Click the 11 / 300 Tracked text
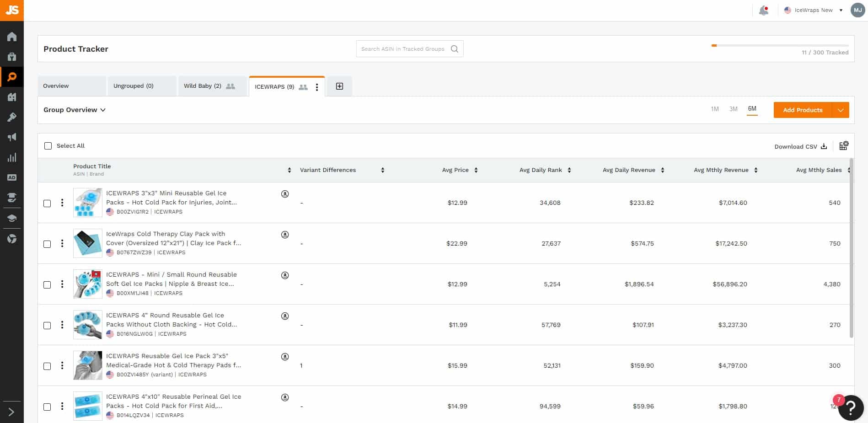This screenshot has width=868, height=423. tap(825, 53)
